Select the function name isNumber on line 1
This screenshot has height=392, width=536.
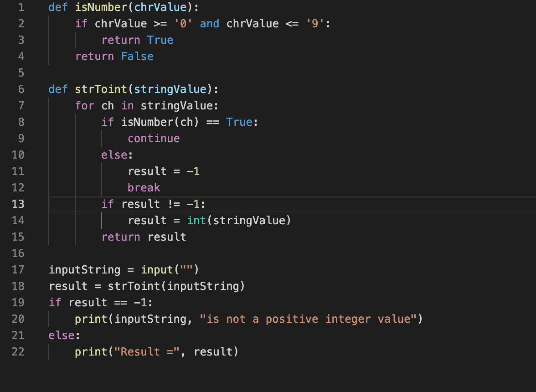tap(100, 7)
